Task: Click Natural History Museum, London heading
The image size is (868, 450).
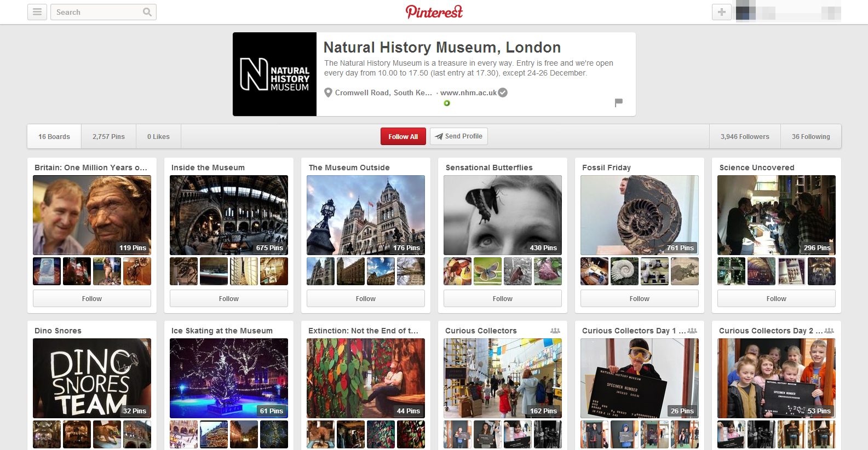Action: pyautogui.click(x=442, y=47)
